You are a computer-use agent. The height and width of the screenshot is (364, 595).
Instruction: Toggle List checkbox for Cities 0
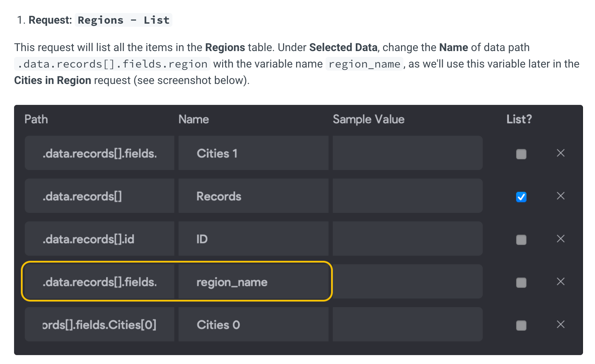click(521, 325)
